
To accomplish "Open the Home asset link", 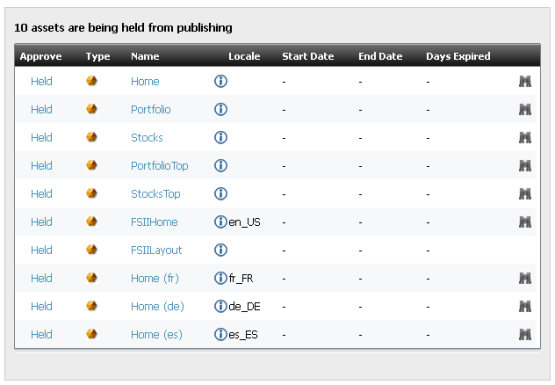I will pyautogui.click(x=145, y=81).
